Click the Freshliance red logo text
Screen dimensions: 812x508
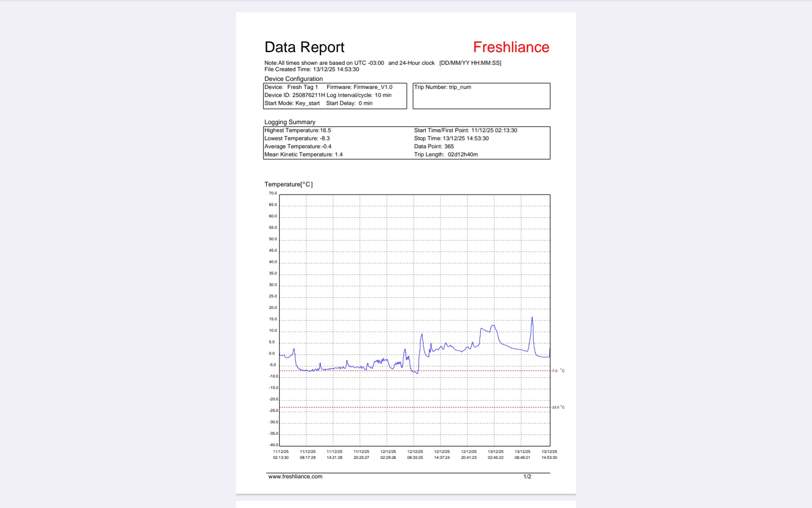[511, 47]
